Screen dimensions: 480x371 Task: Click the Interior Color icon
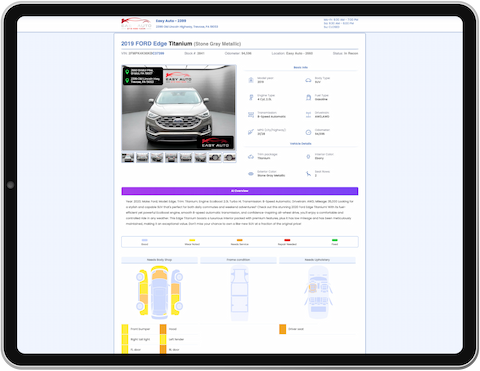(308, 156)
